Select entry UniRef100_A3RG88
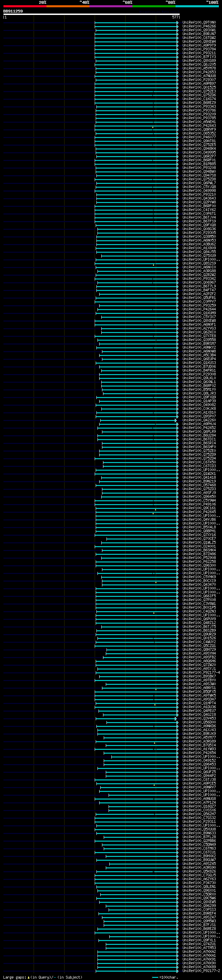This screenshot has height=980, width=222. (x=199, y=271)
